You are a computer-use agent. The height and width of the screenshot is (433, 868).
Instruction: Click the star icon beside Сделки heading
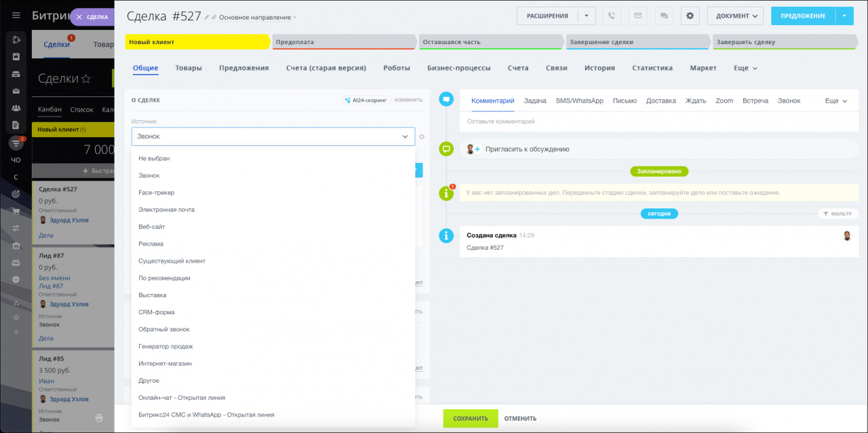point(86,79)
